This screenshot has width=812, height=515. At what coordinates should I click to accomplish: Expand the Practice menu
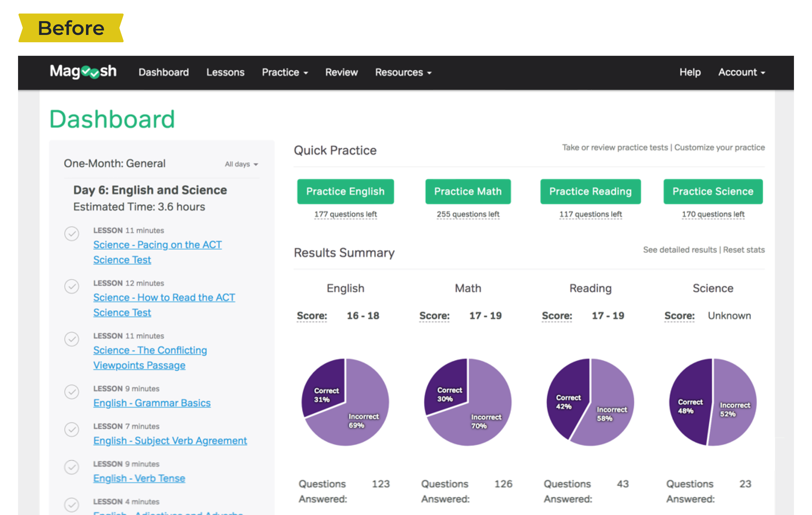(285, 72)
